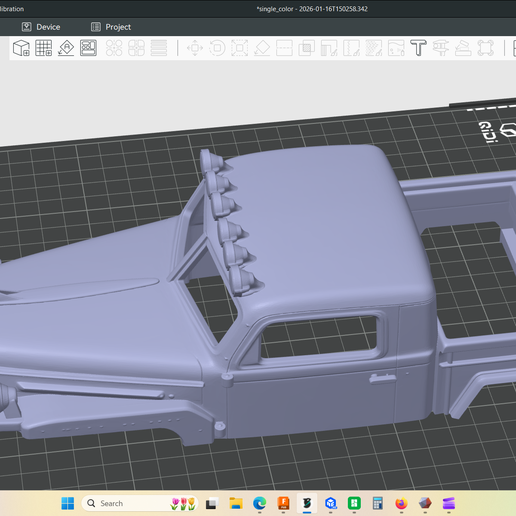Screen dimensions: 516x516
Task: Click the Add object cube icon
Action: (x=21, y=48)
